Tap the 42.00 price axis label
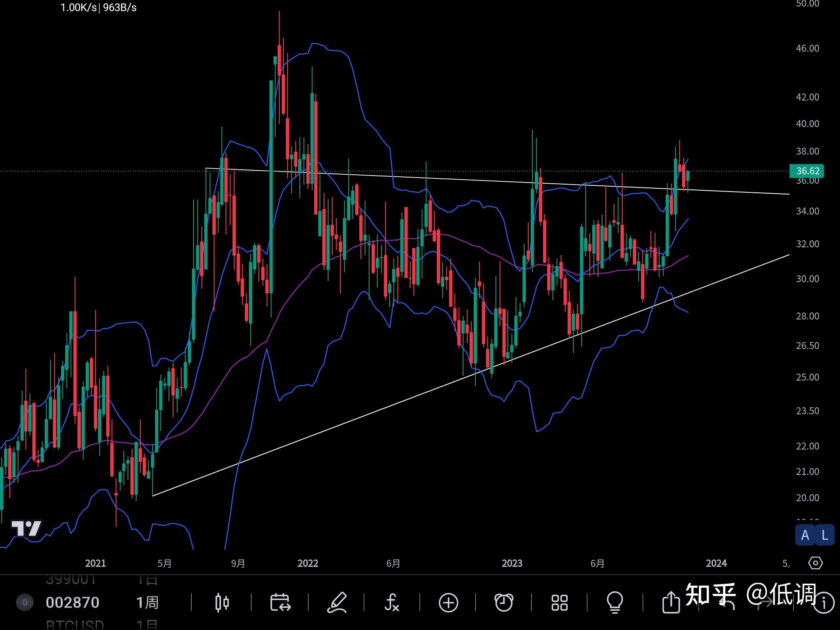This screenshot has height=630, width=840. tap(807, 97)
